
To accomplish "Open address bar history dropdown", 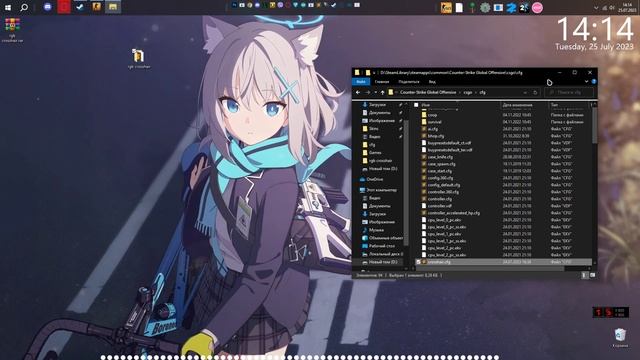I will (x=525, y=93).
